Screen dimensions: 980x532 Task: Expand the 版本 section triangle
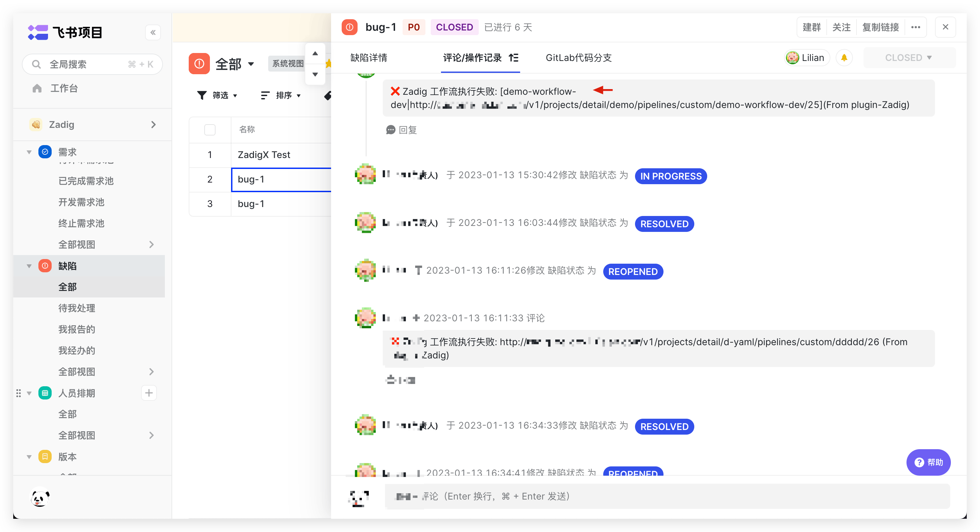coord(29,456)
